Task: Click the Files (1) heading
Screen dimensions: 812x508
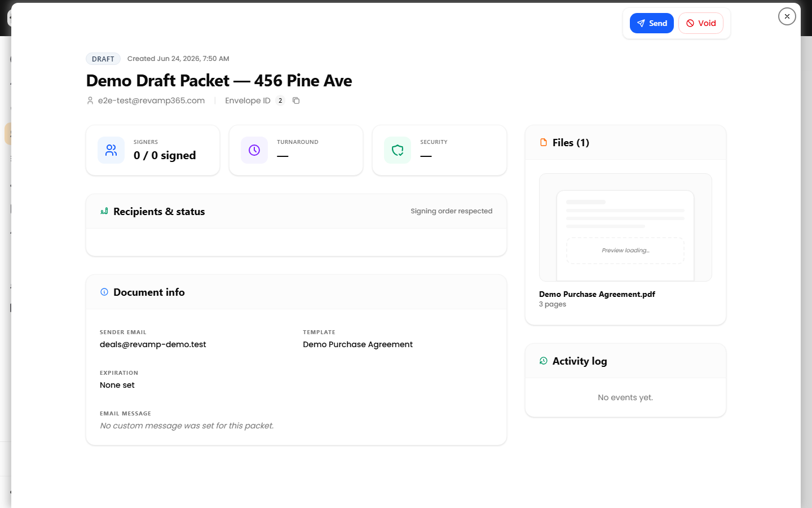Action: click(571, 143)
